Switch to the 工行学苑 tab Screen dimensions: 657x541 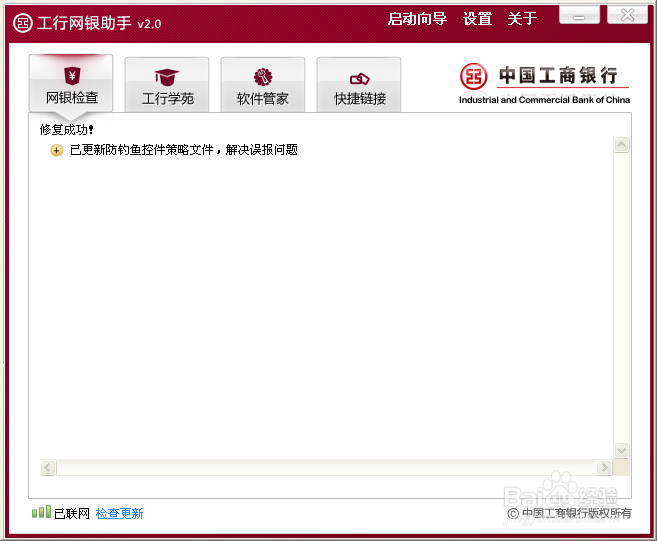point(167,85)
